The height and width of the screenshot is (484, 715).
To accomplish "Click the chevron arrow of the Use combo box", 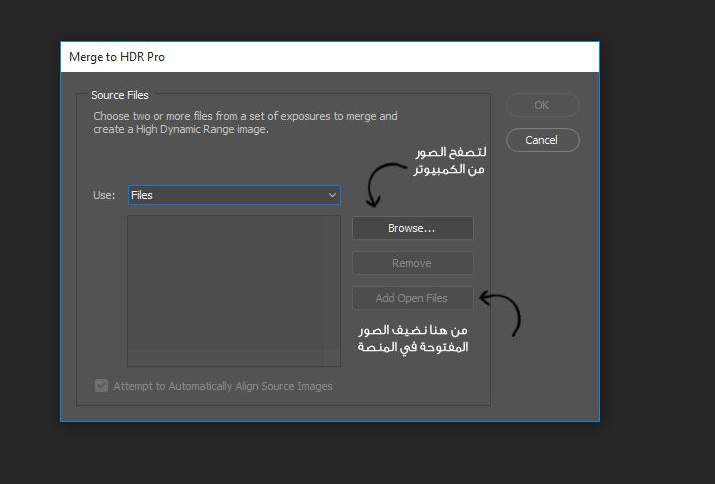I will click(x=332, y=195).
